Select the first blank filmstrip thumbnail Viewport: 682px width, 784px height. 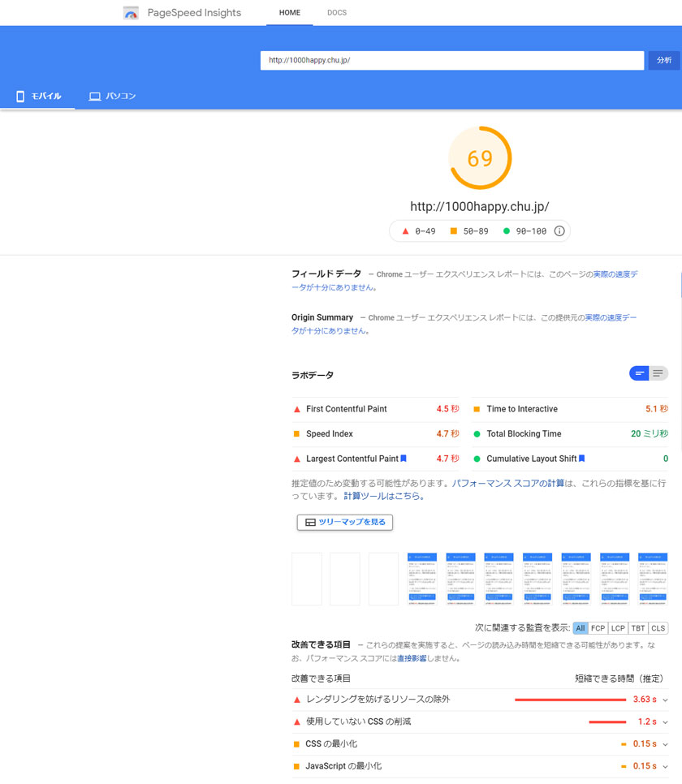click(x=307, y=579)
